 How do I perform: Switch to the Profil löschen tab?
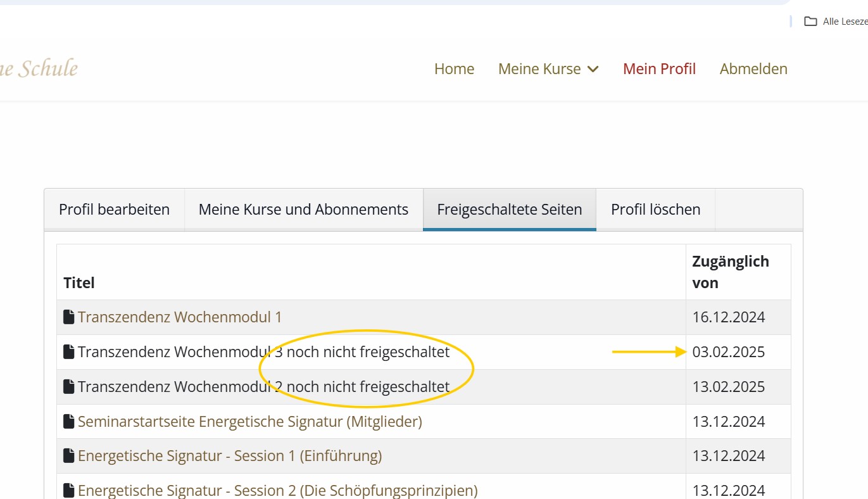655,210
